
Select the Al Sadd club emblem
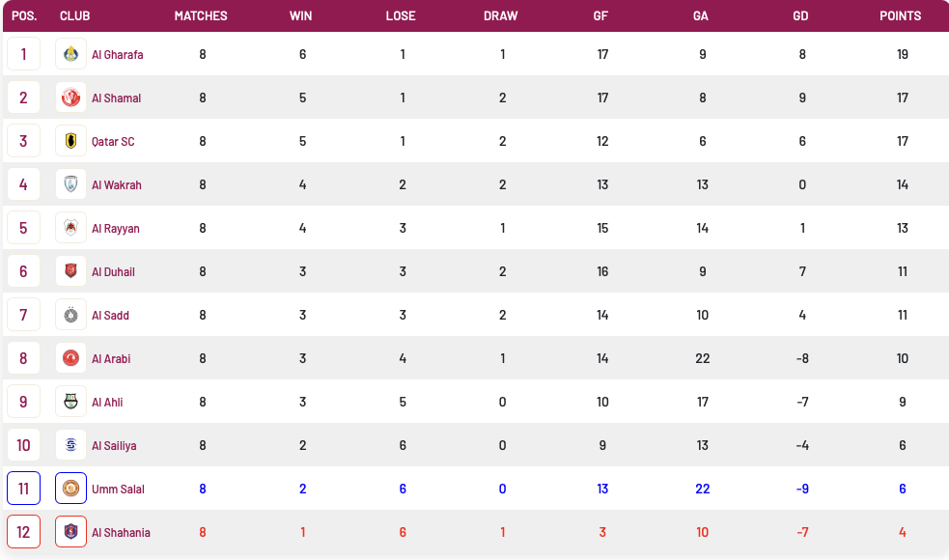coord(70,315)
